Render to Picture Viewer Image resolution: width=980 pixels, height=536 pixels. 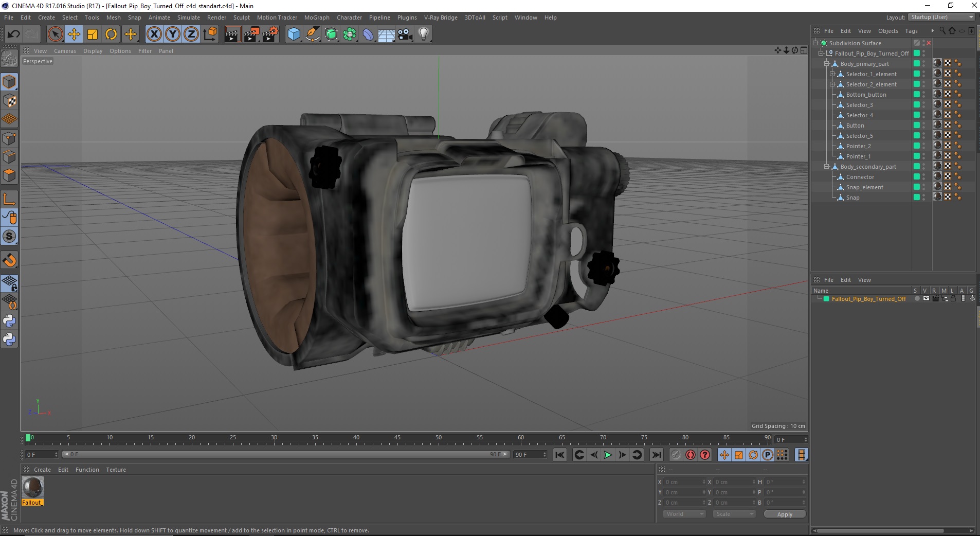(251, 34)
